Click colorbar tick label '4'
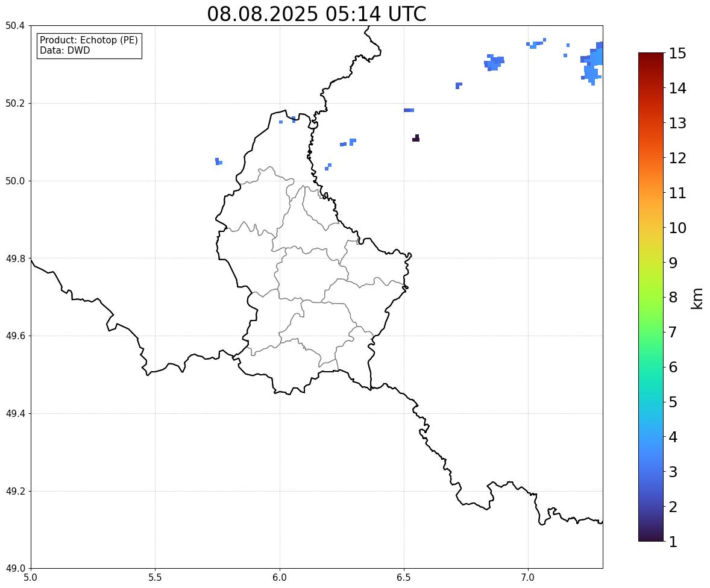The width and height of the screenshot is (710, 588). (673, 437)
